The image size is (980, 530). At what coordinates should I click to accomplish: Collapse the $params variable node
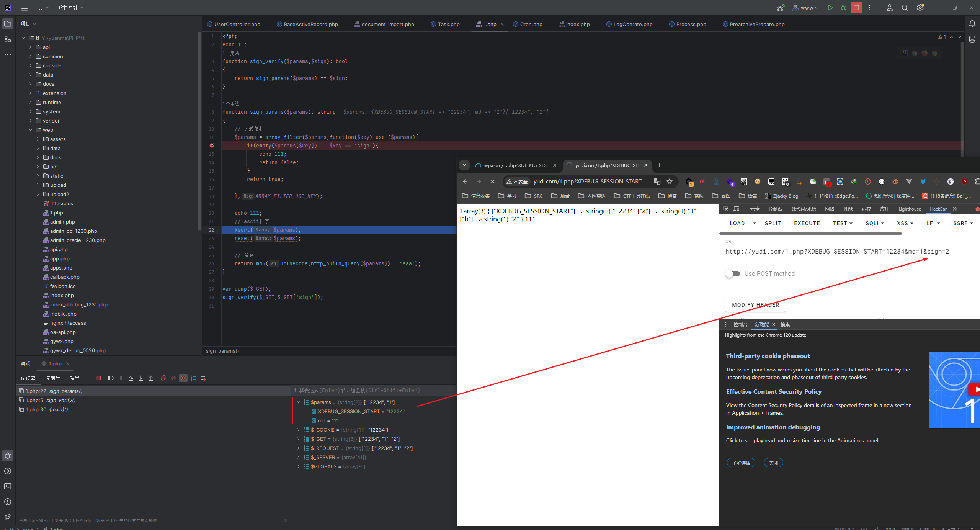coord(299,402)
